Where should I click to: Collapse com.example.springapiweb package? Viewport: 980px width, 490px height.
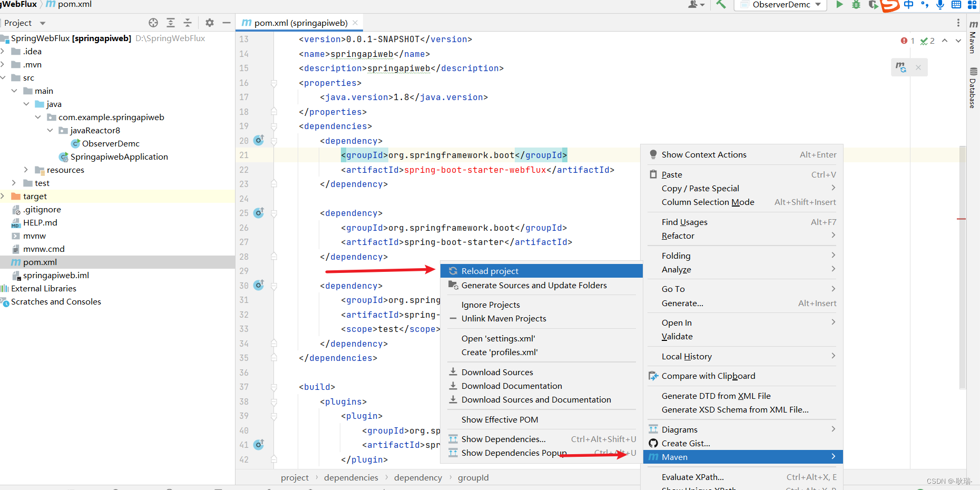click(x=38, y=117)
